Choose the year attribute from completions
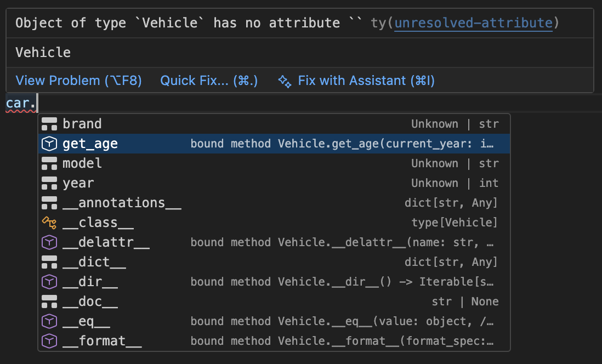Screen dimensions: 602x364 (x=78, y=183)
